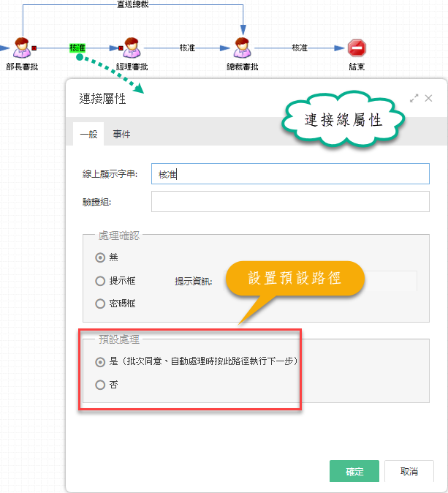Click the 部長審批 node label
The width and height of the screenshot is (448, 493).
click(x=22, y=67)
